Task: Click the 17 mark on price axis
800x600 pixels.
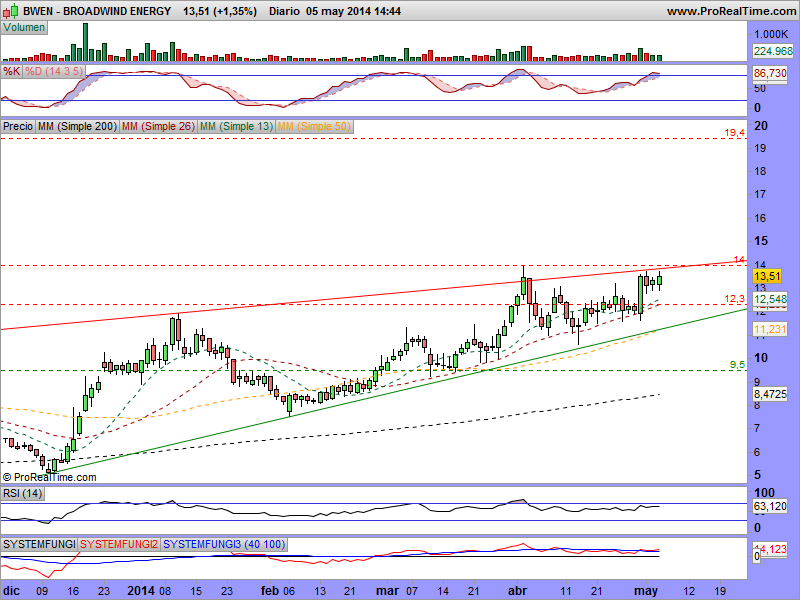Action: [x=760, y=194]
